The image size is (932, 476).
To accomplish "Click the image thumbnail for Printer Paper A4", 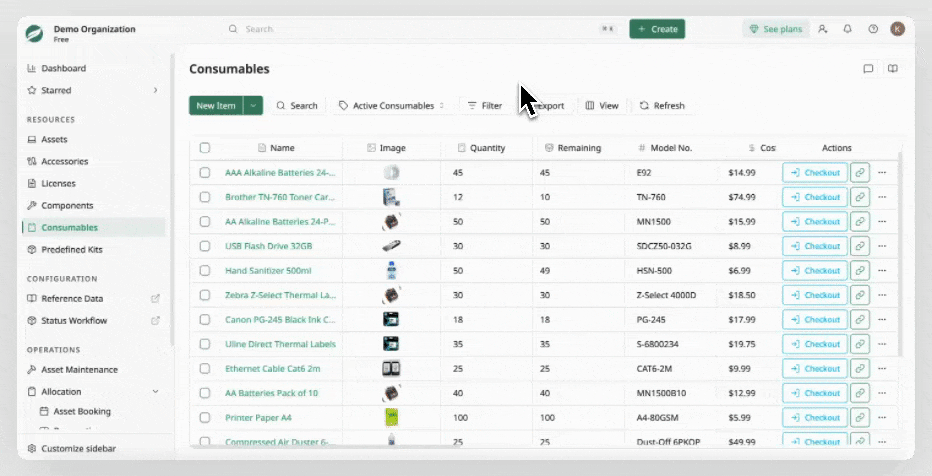I will click(391, 417).
